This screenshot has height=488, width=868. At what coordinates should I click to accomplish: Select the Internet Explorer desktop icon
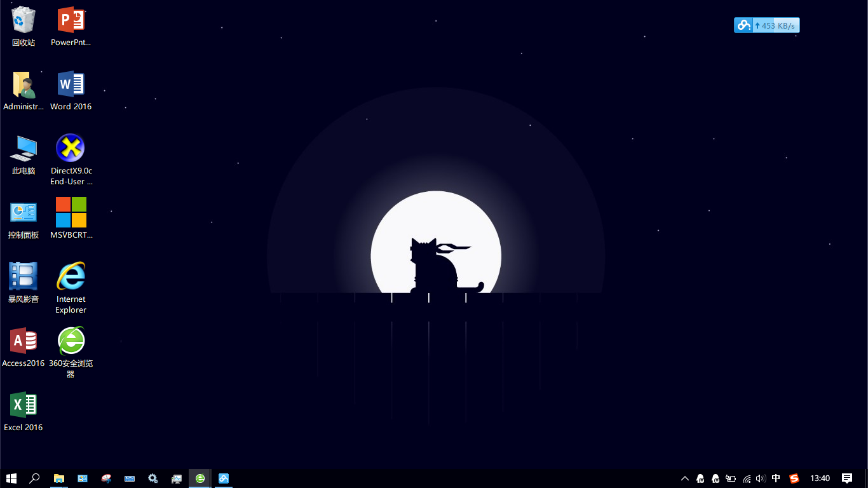pos(71,277)
